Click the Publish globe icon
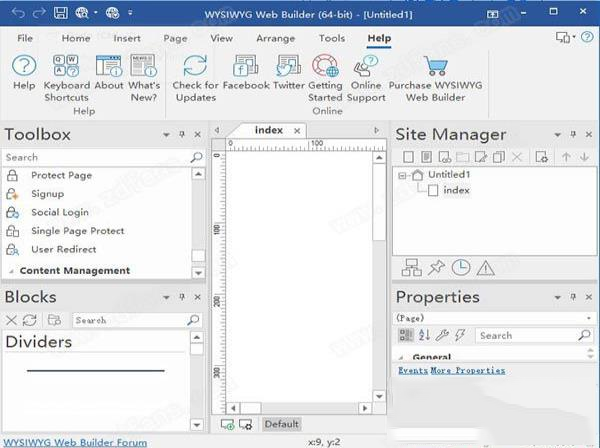This screenshot has width=600, height=448. pyautogui.click(x=112, y=13)
